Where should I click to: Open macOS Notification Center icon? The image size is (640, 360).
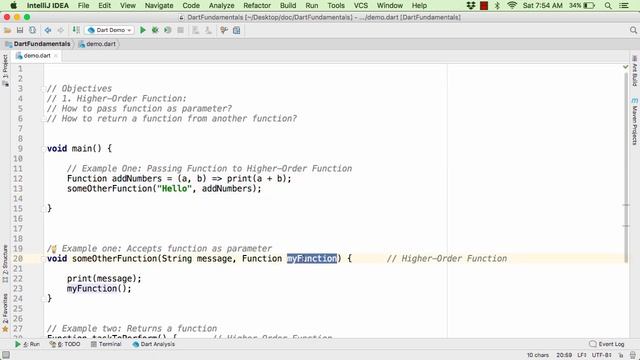click(x=624, y=5)
